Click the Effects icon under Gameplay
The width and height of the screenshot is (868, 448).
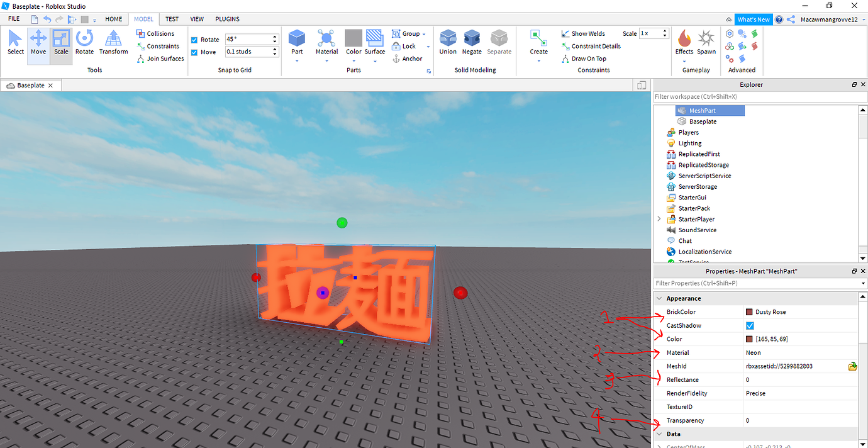pos(684,43)
